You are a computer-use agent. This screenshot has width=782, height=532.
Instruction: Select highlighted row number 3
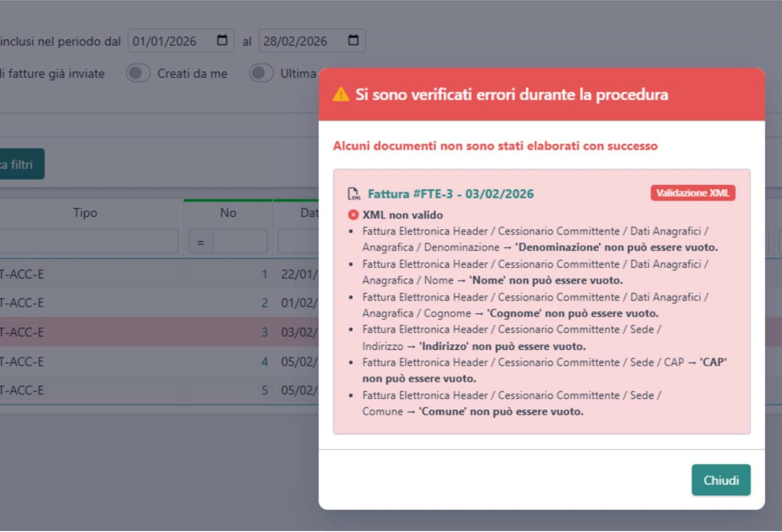pos(159,332)
